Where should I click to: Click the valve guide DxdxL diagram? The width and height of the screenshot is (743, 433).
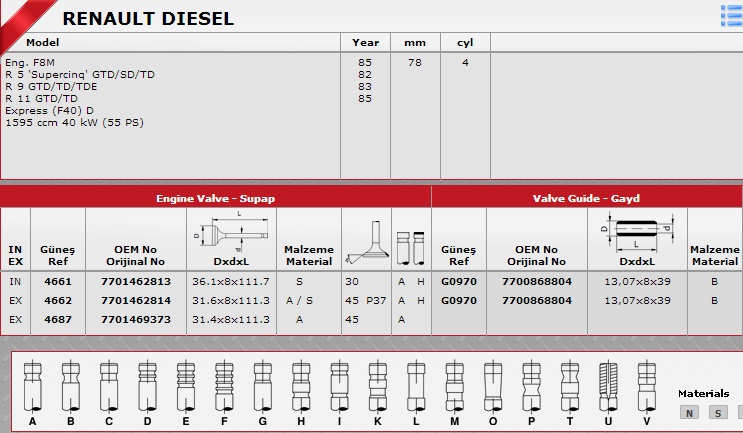point(637,233)
